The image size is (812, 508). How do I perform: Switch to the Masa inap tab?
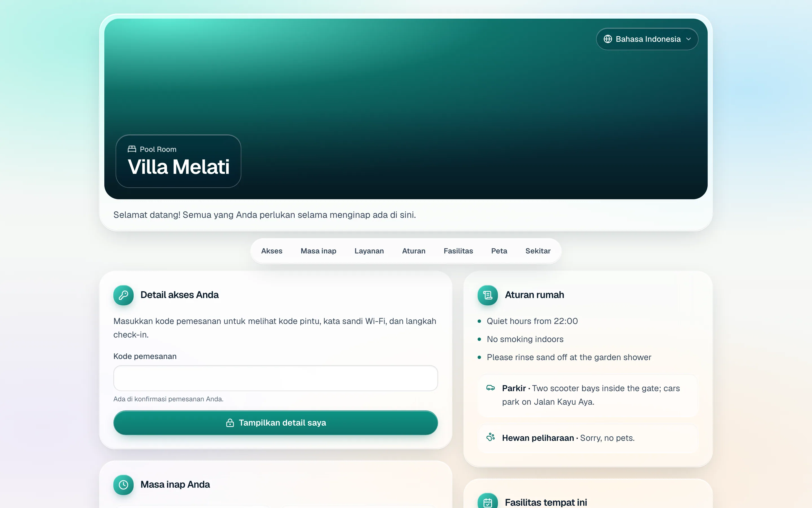[318, 251]
